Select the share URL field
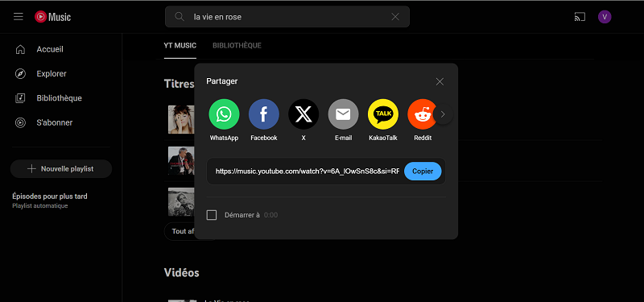Viewport: 644px width, 302px height. (308, 172)
